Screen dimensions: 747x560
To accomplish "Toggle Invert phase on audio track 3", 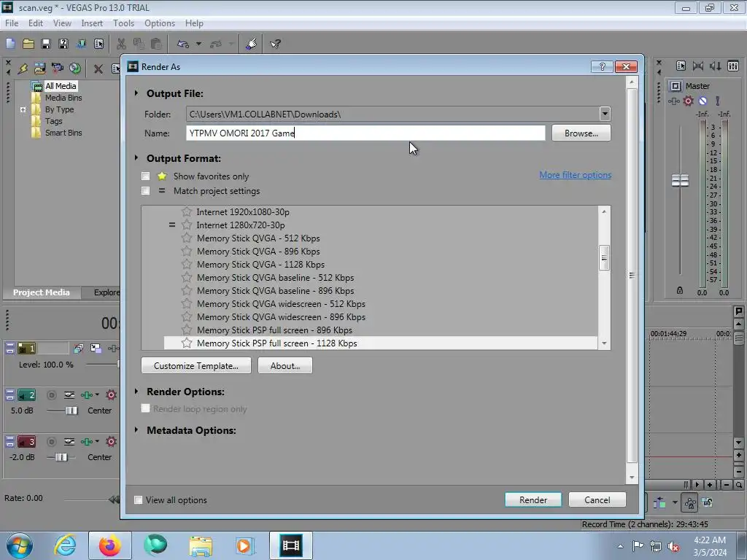I will [69, 441].
